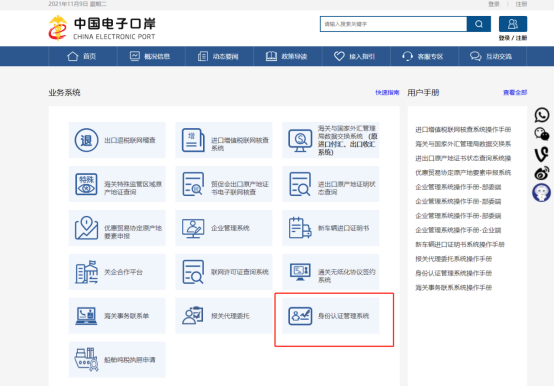Click 查看全部 beside 用户手册
Screen dimensions: 554x386
(515, 93)
